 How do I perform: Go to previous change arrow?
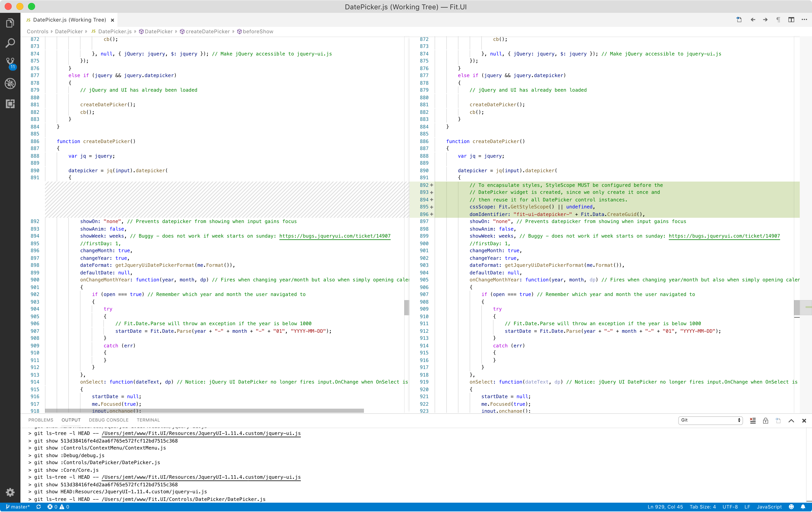[753, 20]
